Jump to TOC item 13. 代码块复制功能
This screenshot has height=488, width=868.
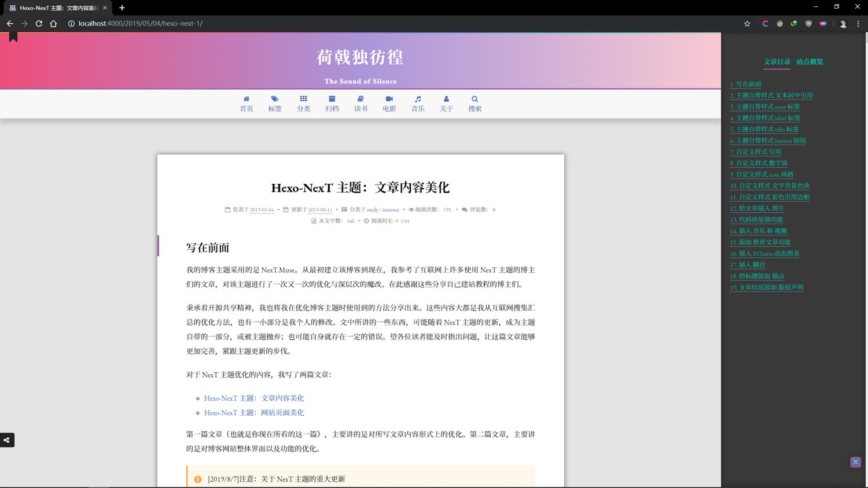tap(756, 220)
